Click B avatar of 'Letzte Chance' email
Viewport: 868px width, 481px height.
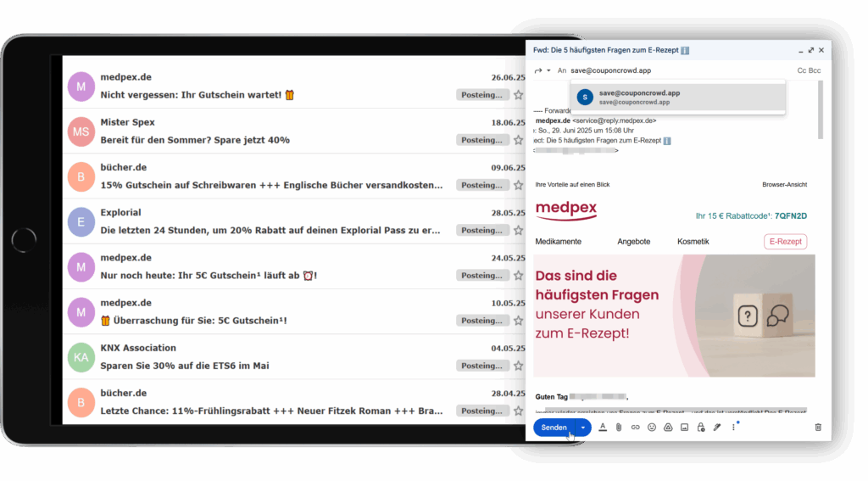tap(81, 403)
